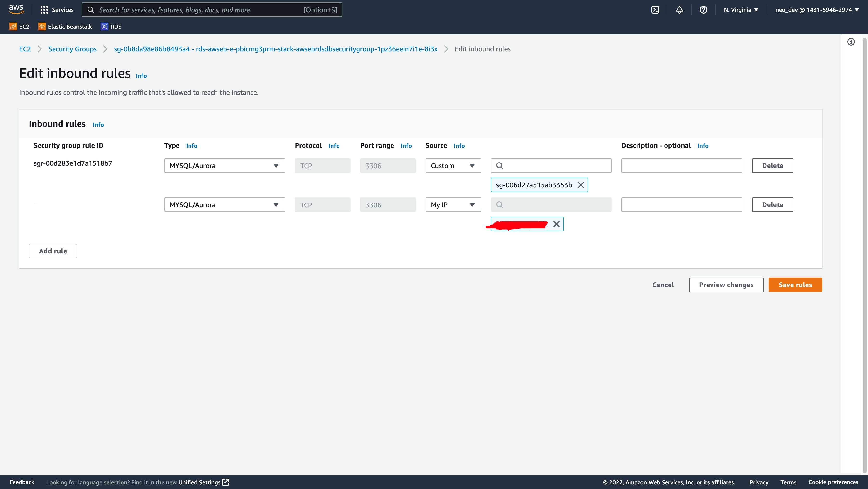Image resolution: width=868 pixels, height=489 pixels.
Task: Open Info link beside Type column
Action: [192, 146]
